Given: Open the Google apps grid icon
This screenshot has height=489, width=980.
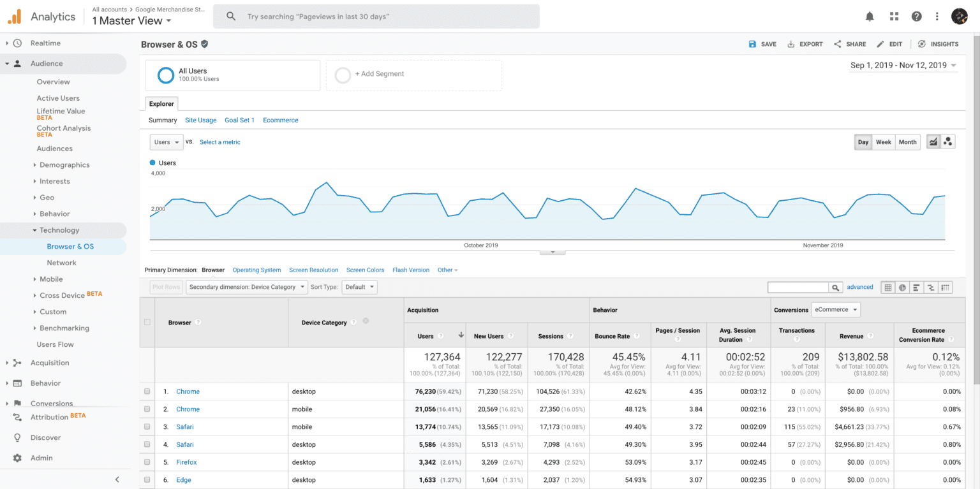Looking at the screenshot, I should pos(894,17).
